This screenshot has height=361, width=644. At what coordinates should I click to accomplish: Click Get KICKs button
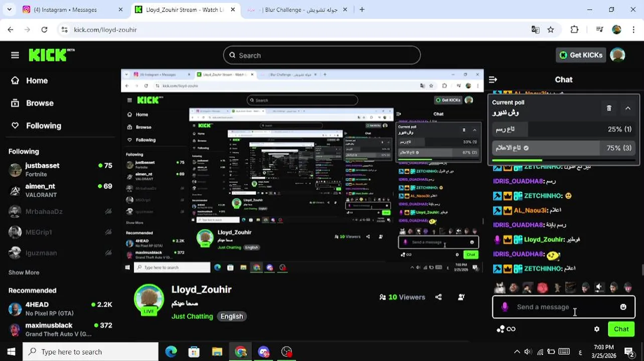581,55
